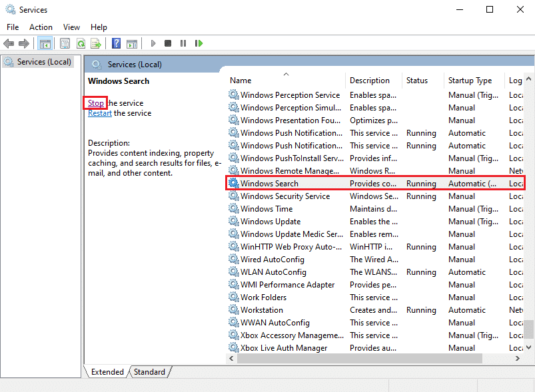Toggle the Show/Hide Action Pane icon
The width and height of the screenshot is (535, 392).
point(132,43)
